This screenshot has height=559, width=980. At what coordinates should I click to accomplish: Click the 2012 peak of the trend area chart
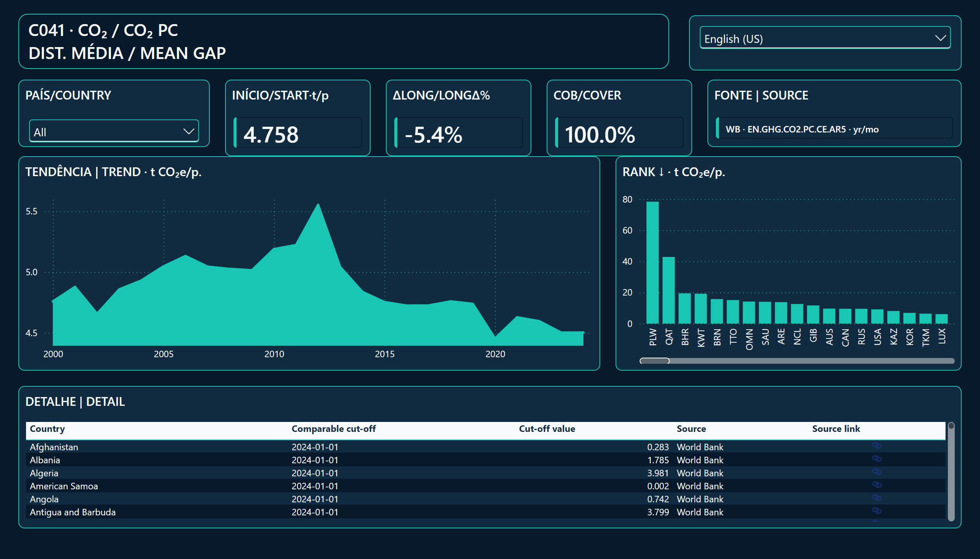(318, 204)
